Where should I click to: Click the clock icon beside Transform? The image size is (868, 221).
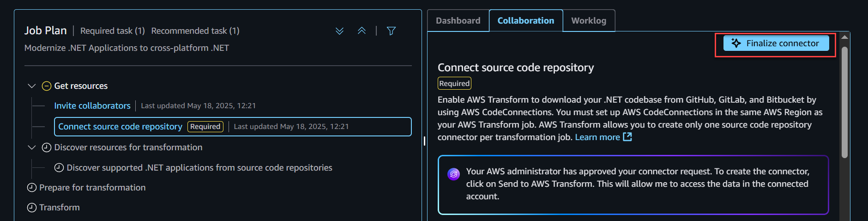(x=32, y=208)
